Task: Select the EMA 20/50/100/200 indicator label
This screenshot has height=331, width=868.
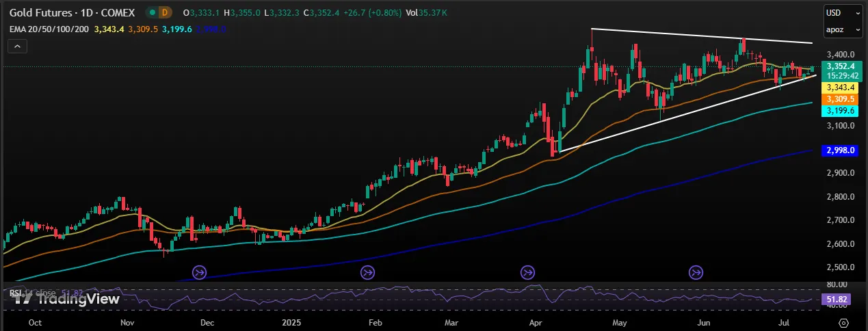Action: point(49,29)
